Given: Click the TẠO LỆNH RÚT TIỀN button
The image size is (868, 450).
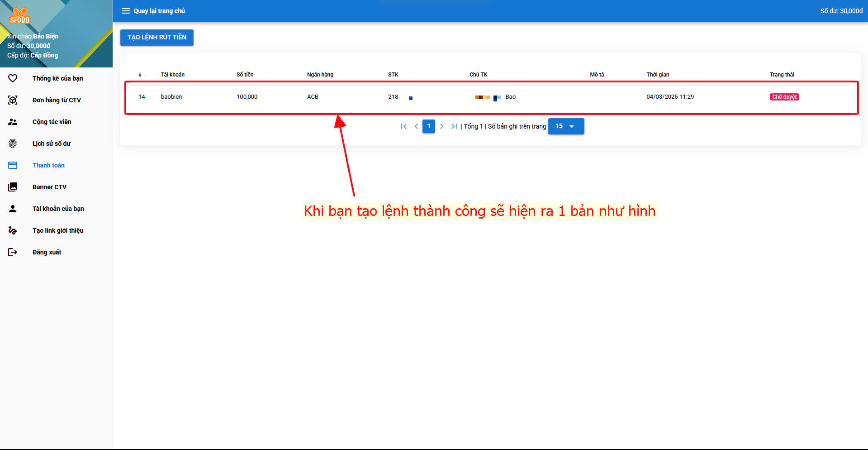Looking at the screenshot, I should 157,37.
